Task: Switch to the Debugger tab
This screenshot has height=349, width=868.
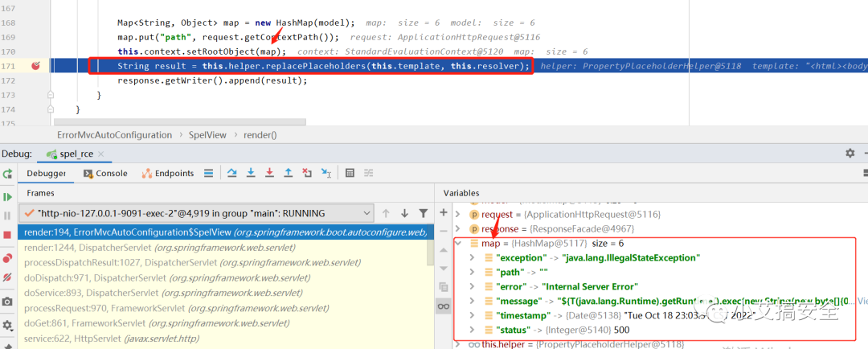Action: tap(47, 174)
